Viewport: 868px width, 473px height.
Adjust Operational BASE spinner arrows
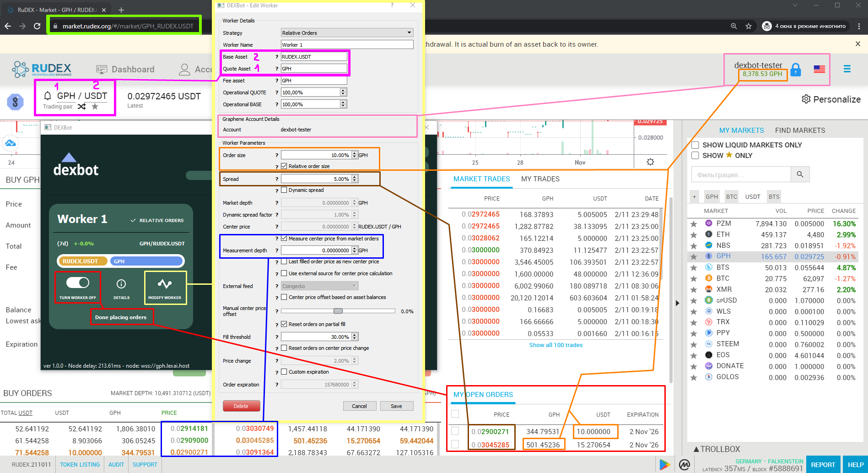tap(343, 104)
